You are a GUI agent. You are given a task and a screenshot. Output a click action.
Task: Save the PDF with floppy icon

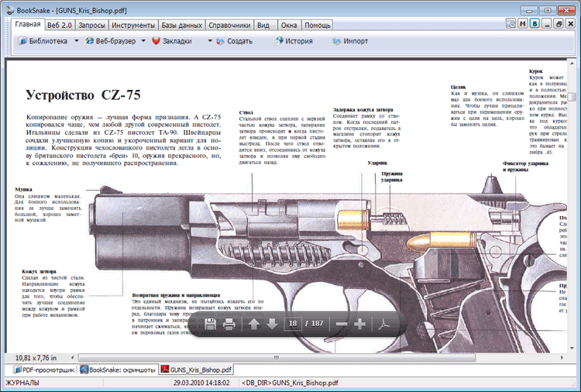point(211,324)
